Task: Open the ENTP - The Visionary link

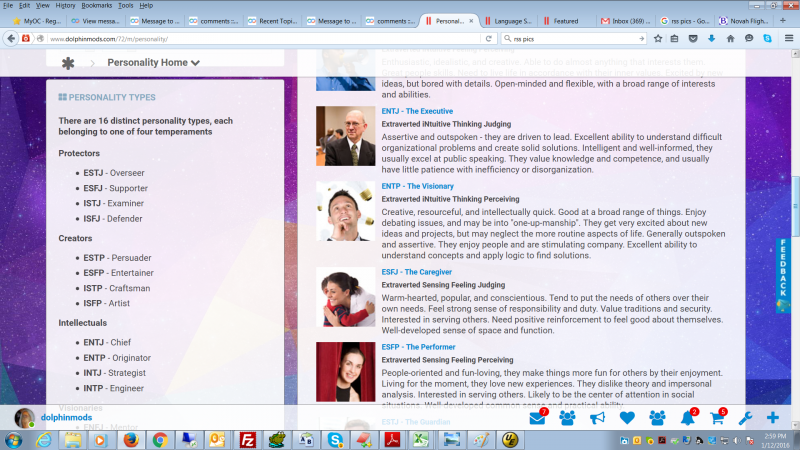Action: pos(417,186)
